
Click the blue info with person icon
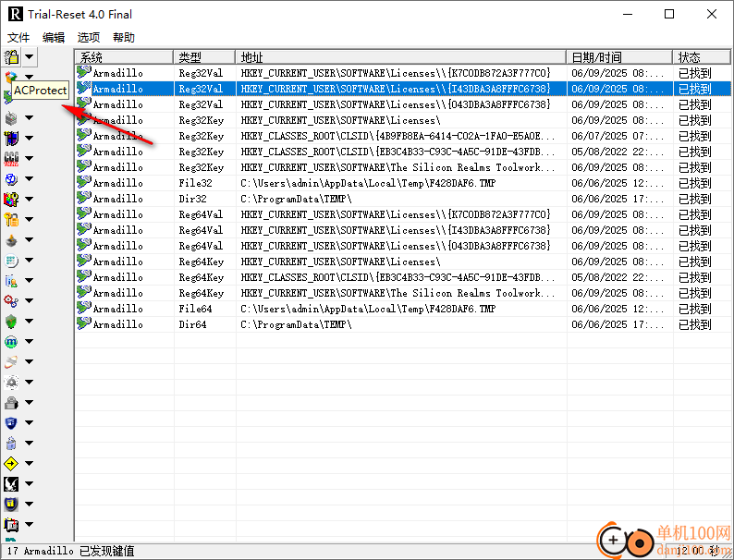point(11,281)
